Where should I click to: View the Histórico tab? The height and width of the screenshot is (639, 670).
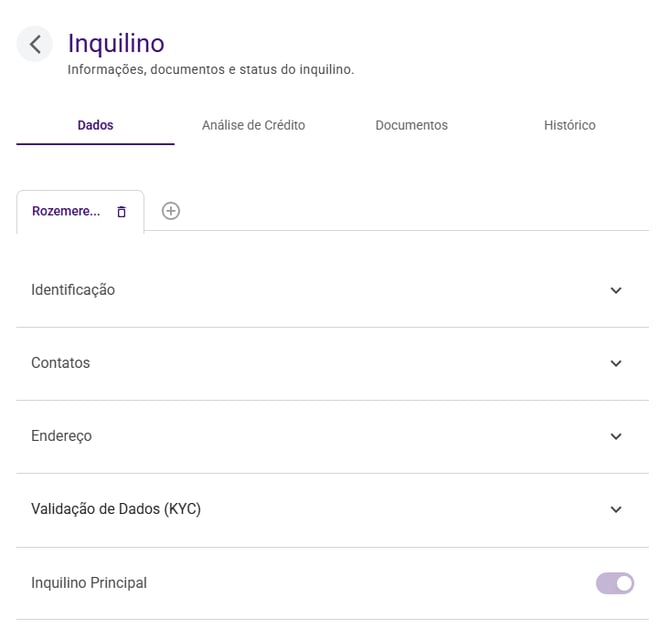coord(569,126)
